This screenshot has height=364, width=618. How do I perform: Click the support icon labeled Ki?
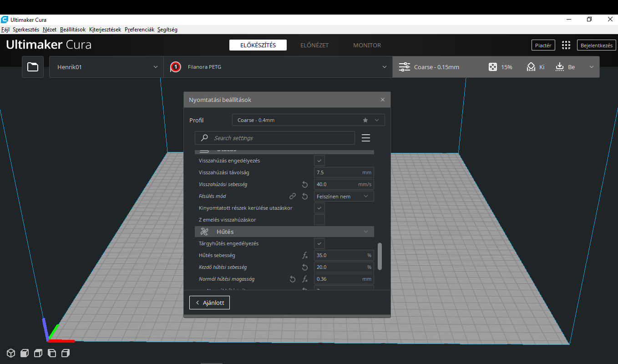(531, 67)
